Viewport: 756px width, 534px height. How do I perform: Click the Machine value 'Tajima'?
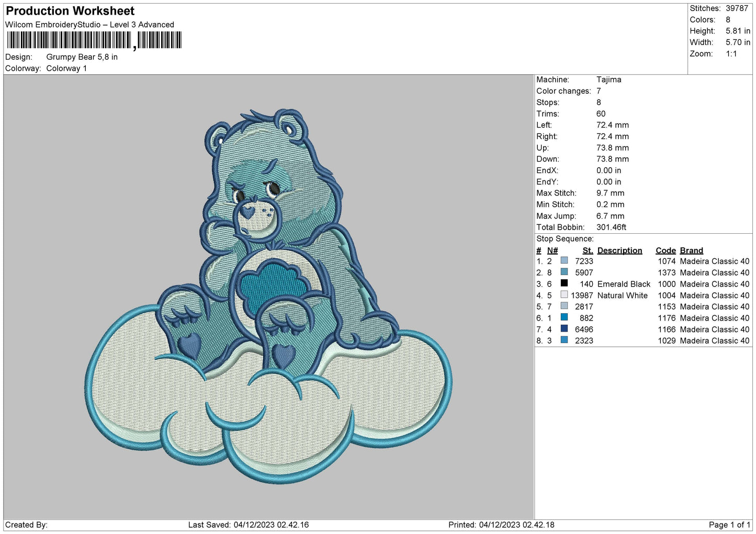tap(609, 79)
